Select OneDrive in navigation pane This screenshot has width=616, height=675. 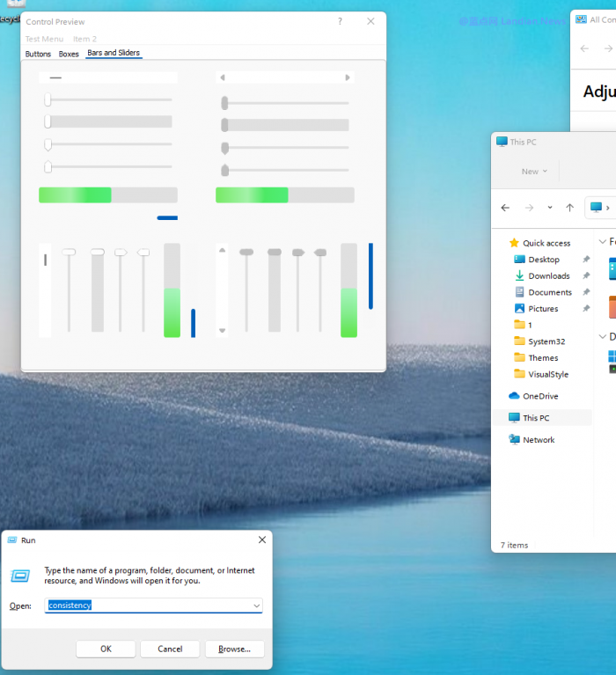(533, 396)
